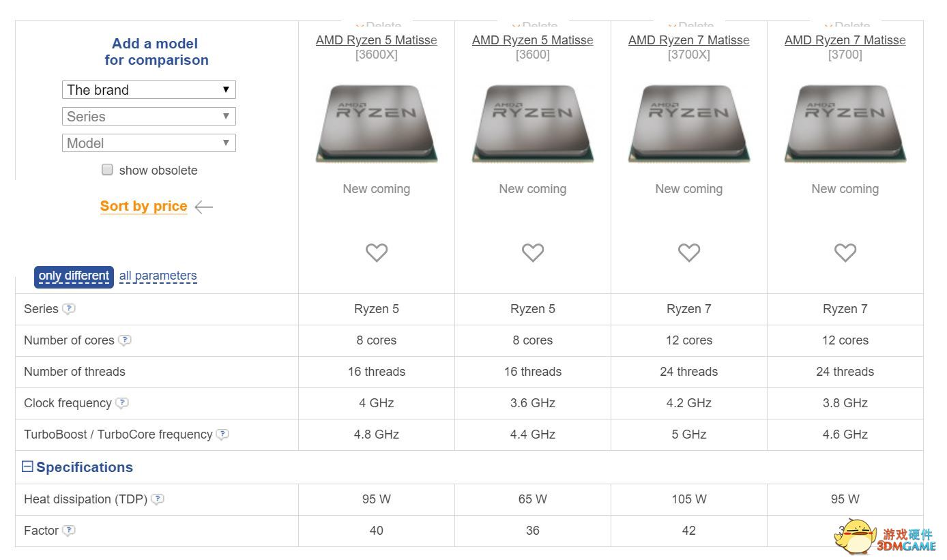Favorite the Ryzen 5 3600 with its heart icon
The width and height of the screenshot is (947, 560).
(x=533, y=252)
